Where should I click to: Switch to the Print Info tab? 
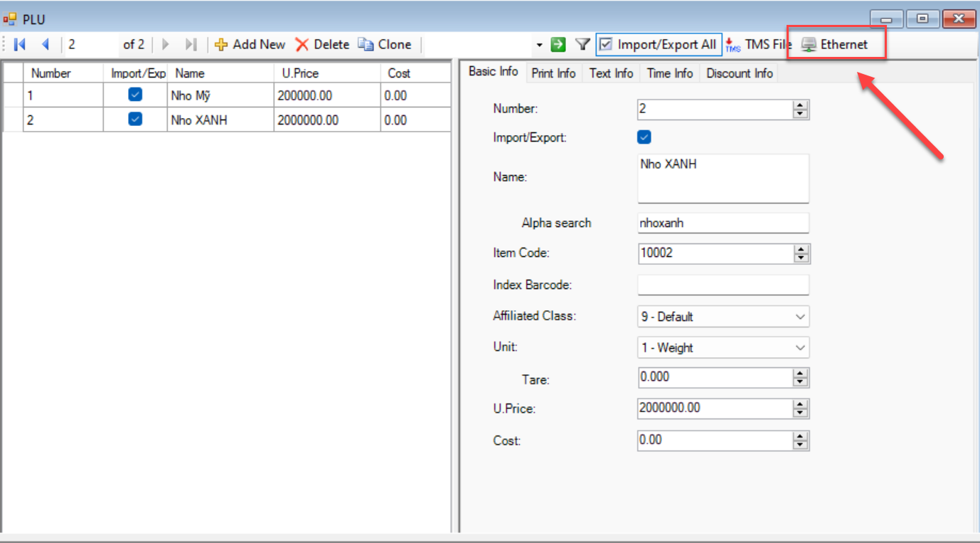pyautogui.click(x=553, y=73)
